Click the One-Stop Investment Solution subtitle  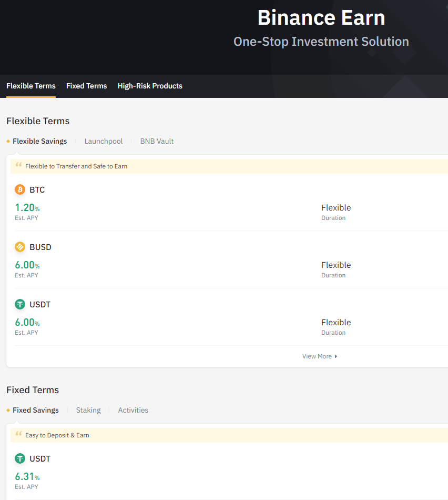tap(321, 42)
